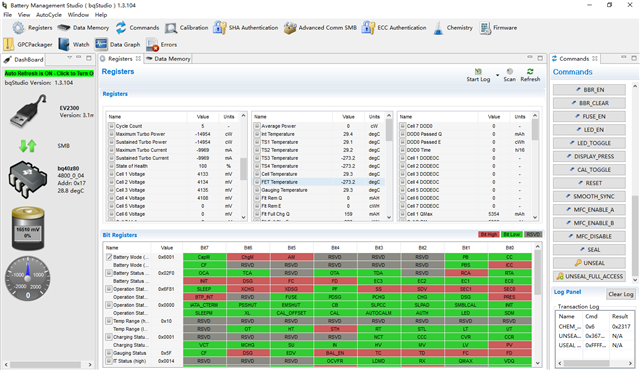Toggle the FET Temperature checkbox
The height and width of the screenshot is (370, 640).
coord(257,182)
